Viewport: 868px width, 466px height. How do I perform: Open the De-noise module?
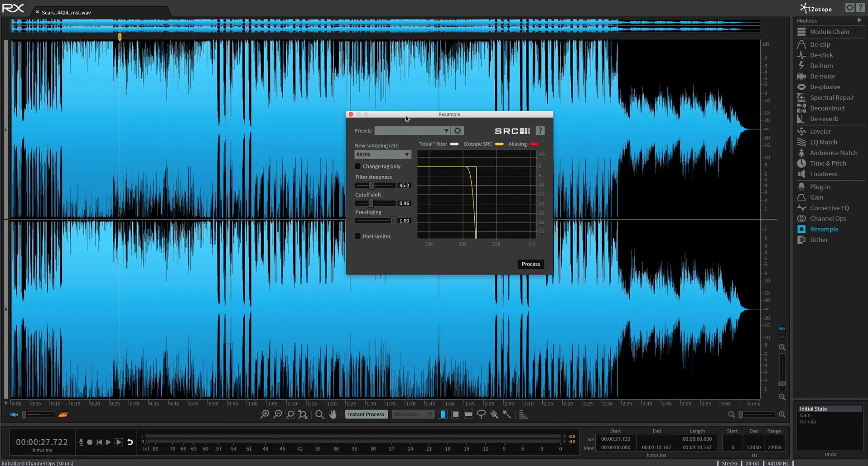(823, 77)
